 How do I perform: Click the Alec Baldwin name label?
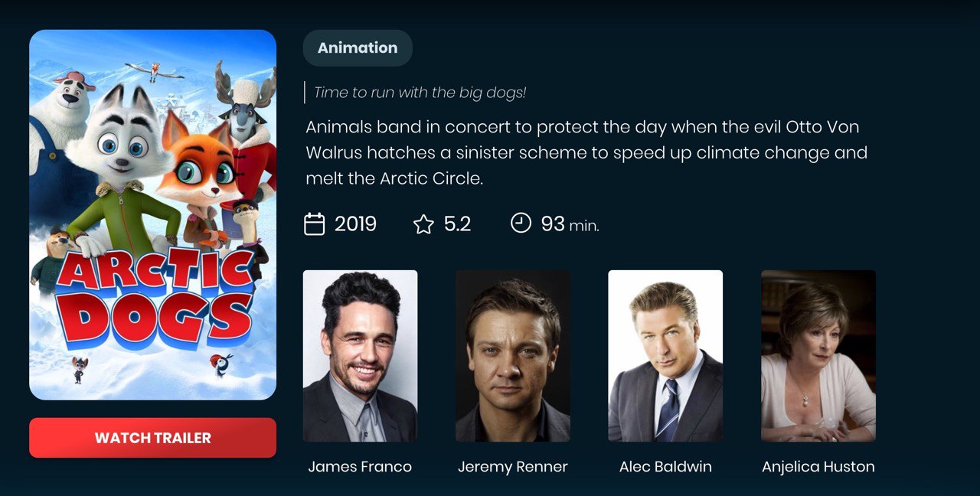pos(665,467)
